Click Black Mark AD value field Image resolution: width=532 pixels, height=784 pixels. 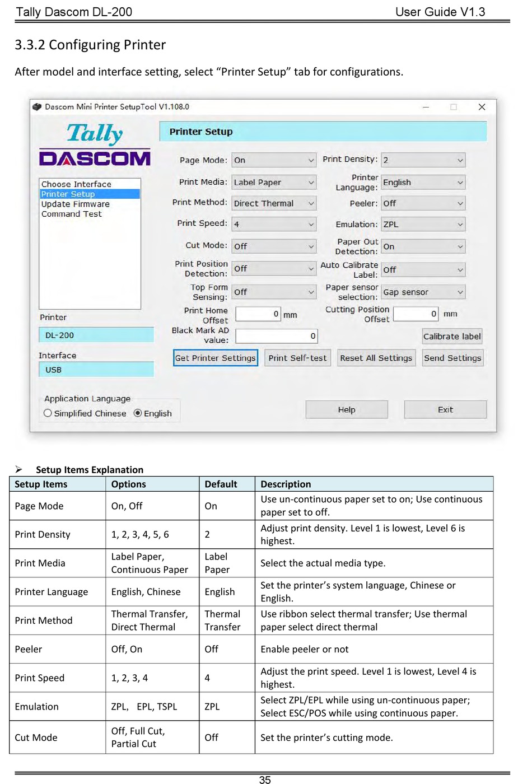tap(277, 336)
